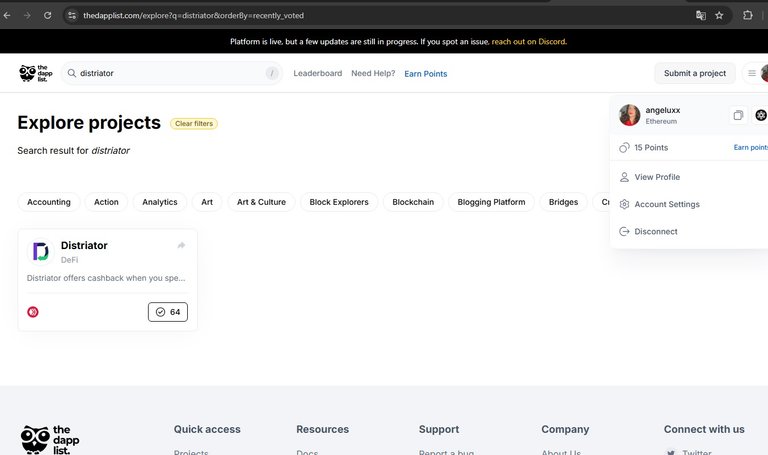Click the 'Connect with us' footer heading
This screenshot has width=768, height=455.
pyautogui.click(x=704, y=429)
